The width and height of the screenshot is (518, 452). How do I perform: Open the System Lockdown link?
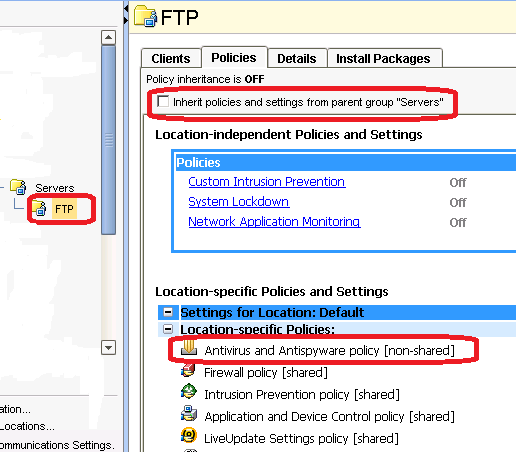[239, 202]
